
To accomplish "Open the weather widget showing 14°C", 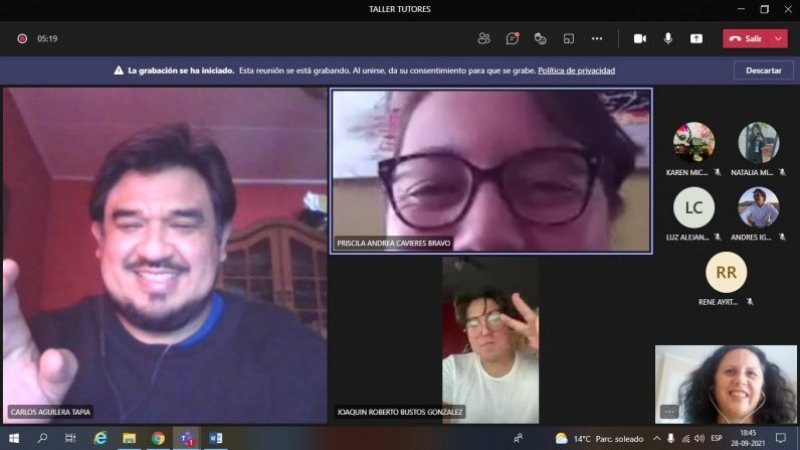I will 599,439.
